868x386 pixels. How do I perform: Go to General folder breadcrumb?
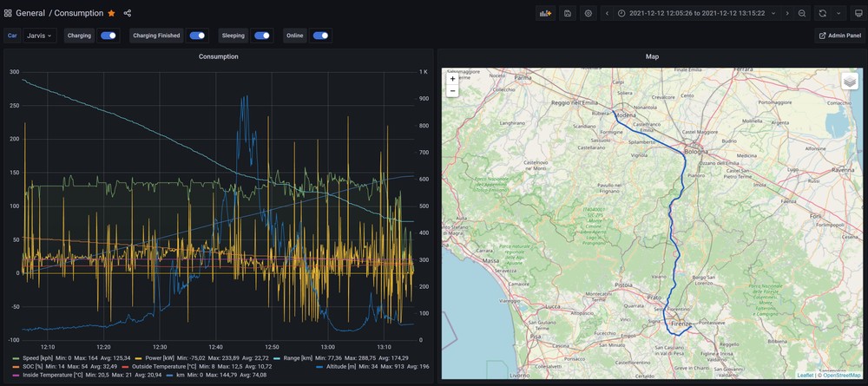pos(31,13)
